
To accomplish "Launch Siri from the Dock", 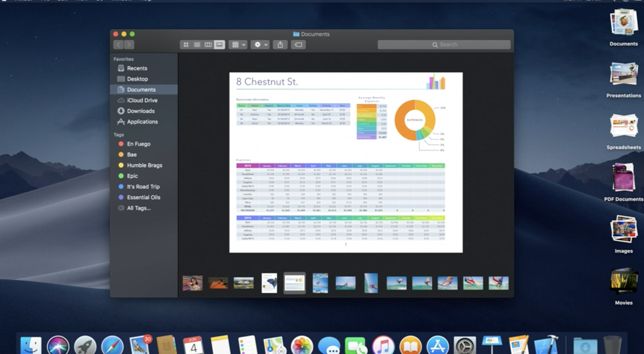I will [58, 346].
